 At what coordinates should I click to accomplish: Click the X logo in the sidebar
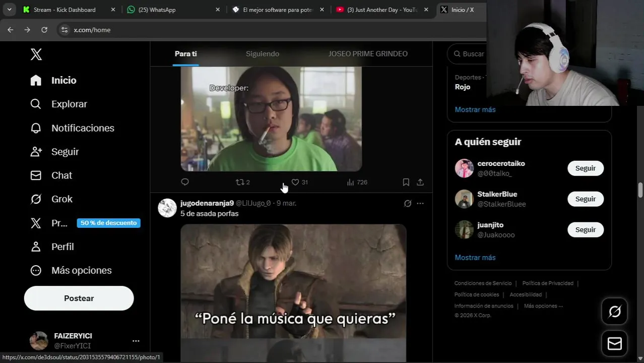pos(36,54)
